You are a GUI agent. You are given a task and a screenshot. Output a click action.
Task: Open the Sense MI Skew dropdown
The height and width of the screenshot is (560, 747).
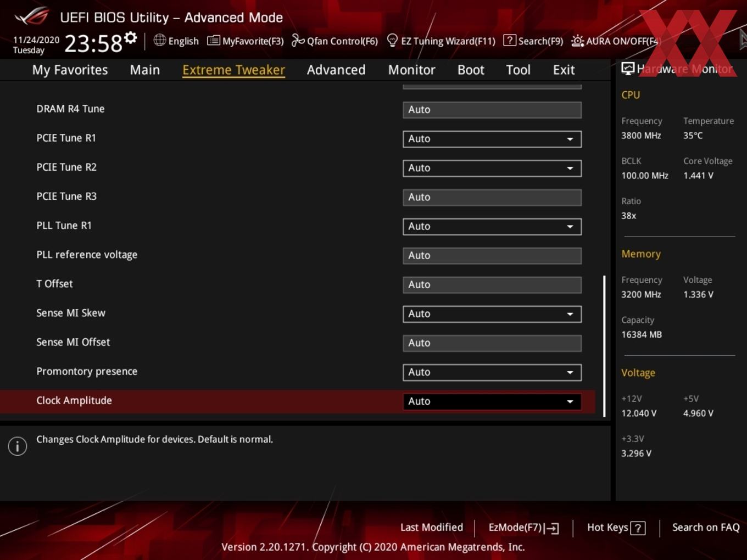click(492, 313)
